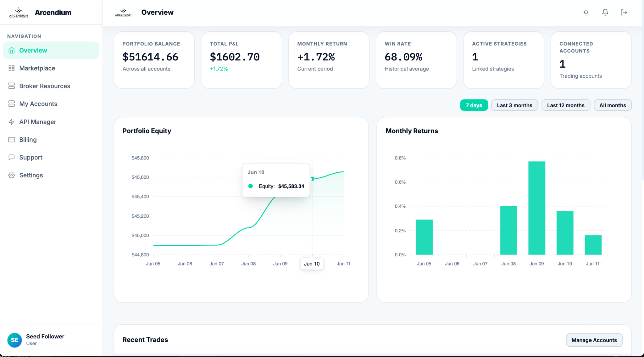Open the Settings page
The image size is (644, 357).
point(51,175)
